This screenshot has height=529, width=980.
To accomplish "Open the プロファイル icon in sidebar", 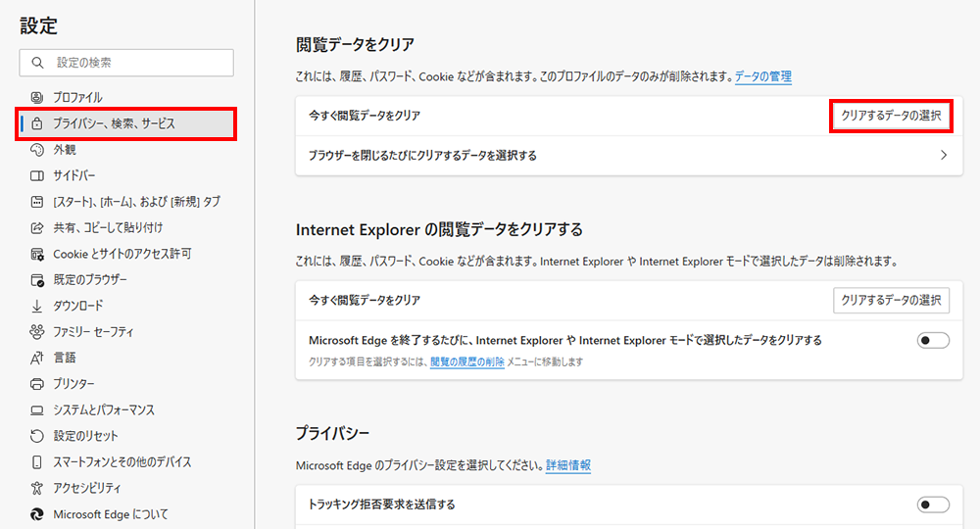I will (x=37, y=97).
